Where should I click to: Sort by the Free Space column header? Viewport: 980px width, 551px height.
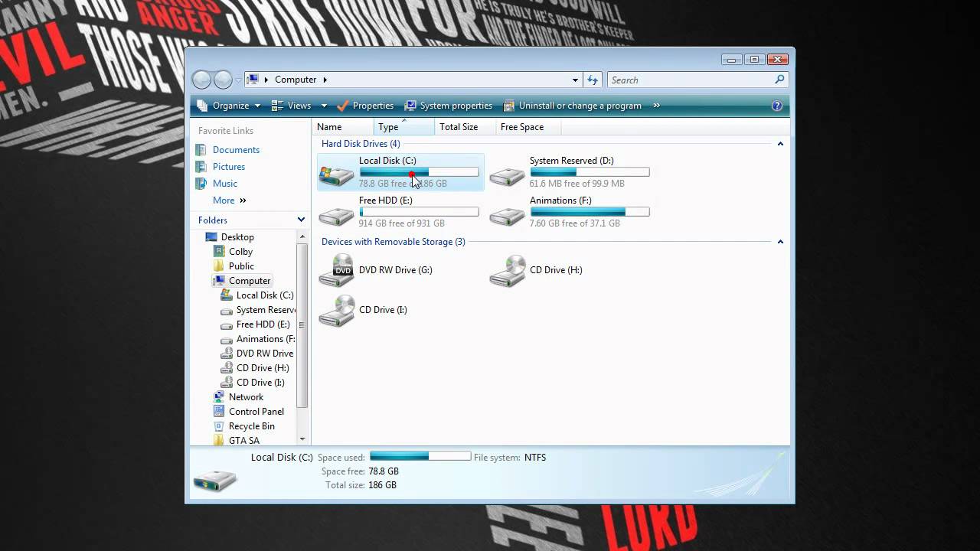coord(528,127)
